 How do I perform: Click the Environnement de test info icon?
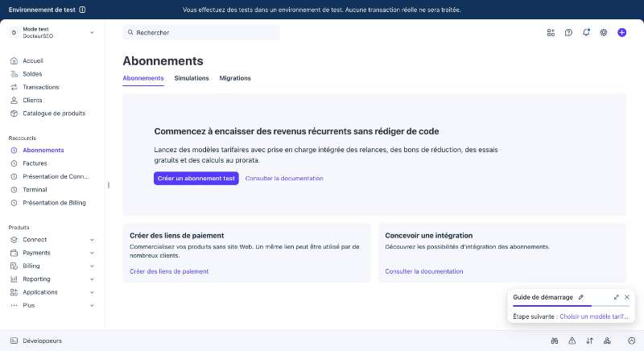pos(82,10)
